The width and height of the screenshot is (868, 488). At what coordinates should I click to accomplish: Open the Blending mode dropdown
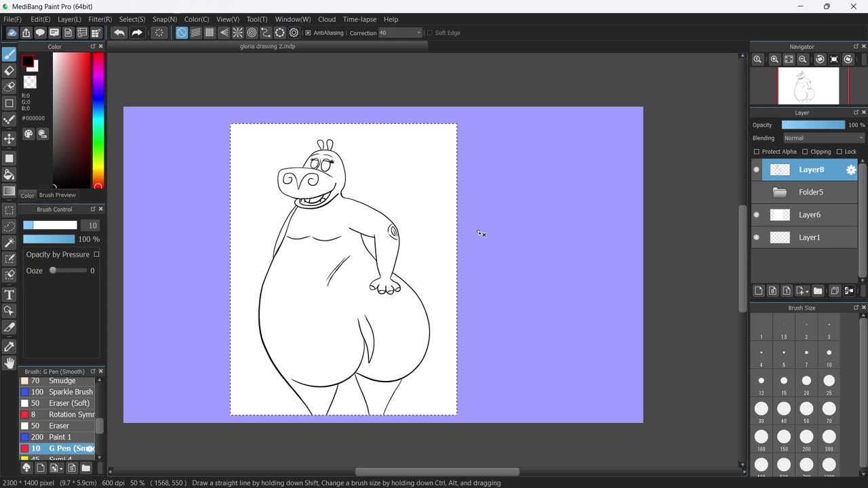coord(823,138)
